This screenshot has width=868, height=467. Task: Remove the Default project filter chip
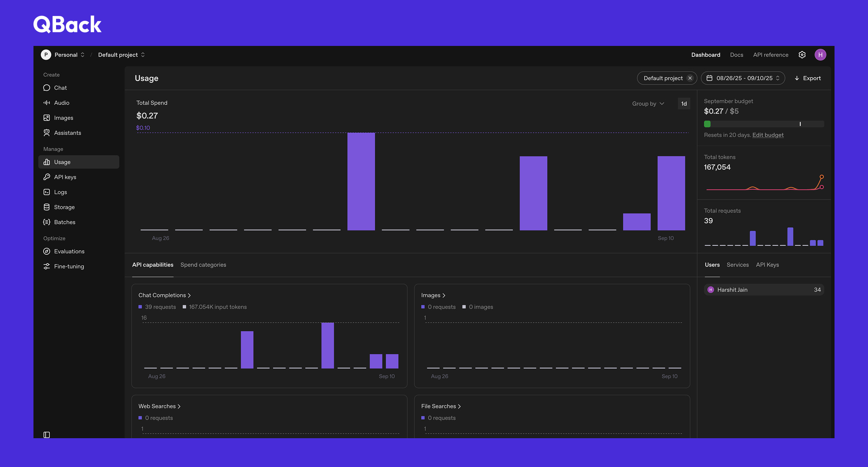point(690,78)
